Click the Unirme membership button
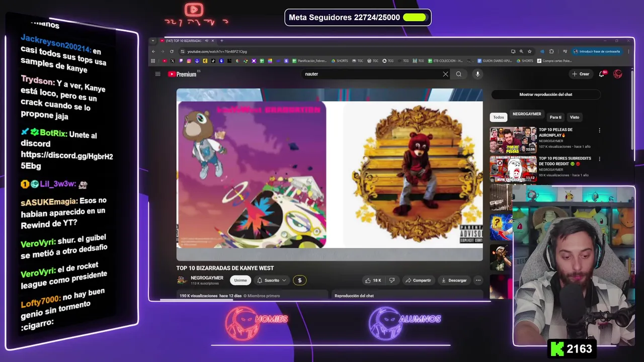Viewport: 644px width, 362px height. click(x=240, y=281)
